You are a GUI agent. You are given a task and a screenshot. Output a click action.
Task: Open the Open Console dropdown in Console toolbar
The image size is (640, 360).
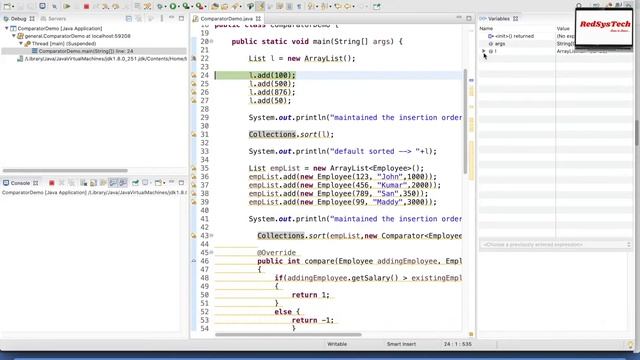pos(164,183)
